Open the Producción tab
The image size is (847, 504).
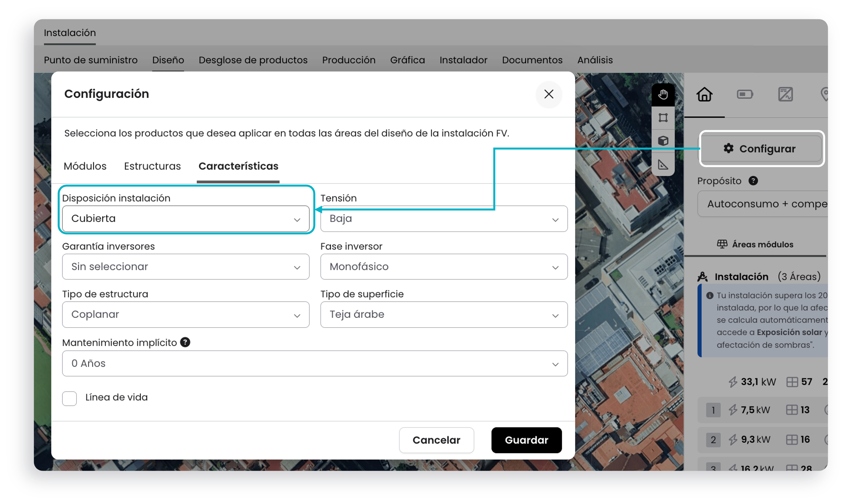pos(349,60)
